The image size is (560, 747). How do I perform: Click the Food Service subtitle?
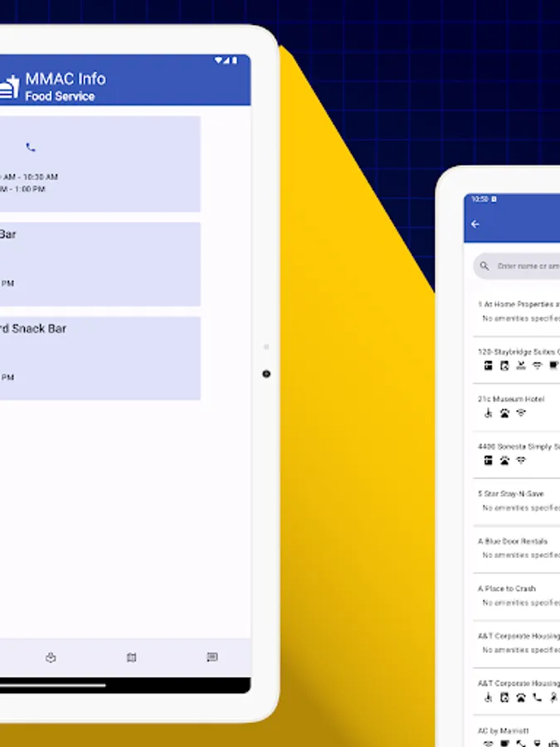[60, 96]
